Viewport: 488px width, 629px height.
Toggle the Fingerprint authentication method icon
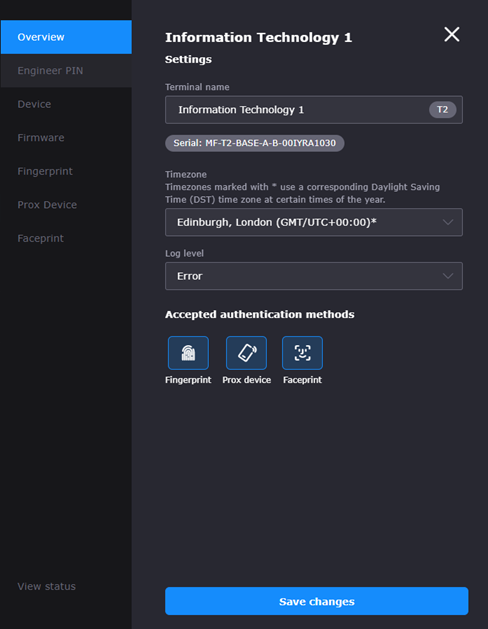[x=188, y=353]
